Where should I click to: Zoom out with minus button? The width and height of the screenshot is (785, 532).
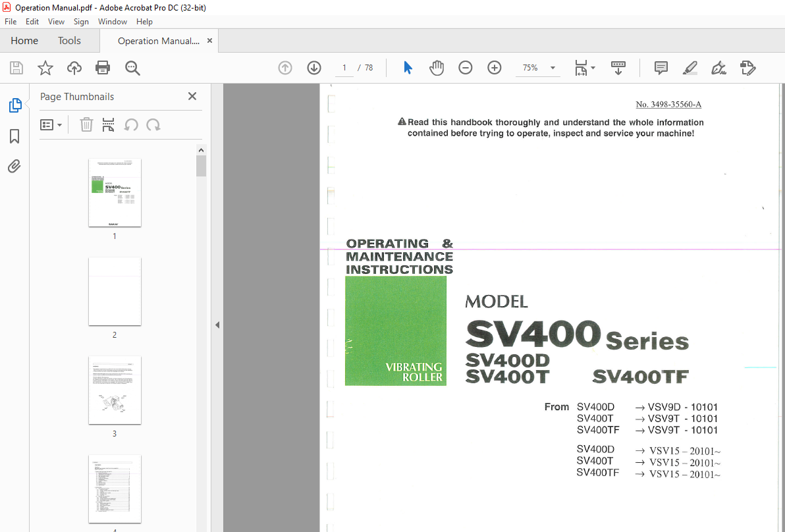tap(466, 68)
